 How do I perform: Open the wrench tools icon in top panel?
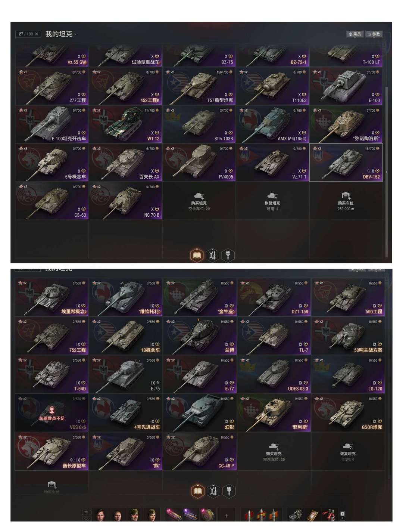pyautogui.click(x=212, y=255)
